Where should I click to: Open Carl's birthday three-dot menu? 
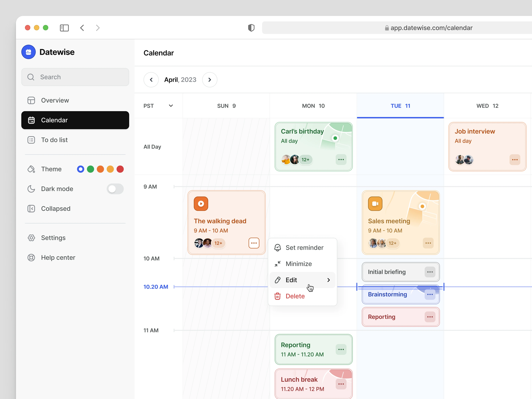click(341, 159)
